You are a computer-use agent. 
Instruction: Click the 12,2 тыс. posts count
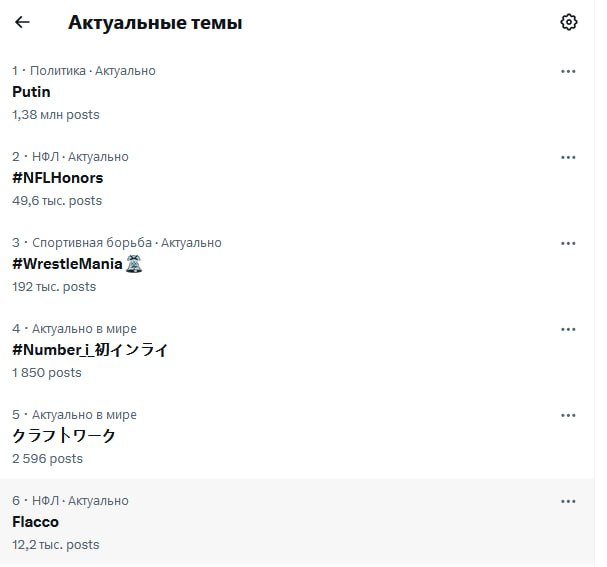[x=56, y=545]
